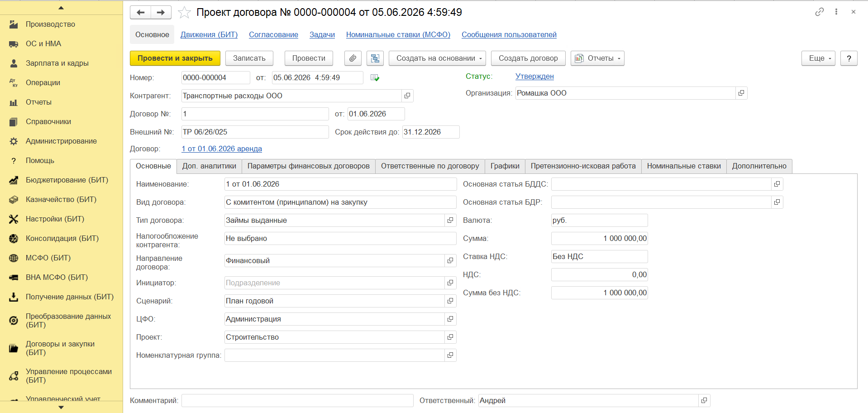Open the Помощь question mark icon
This screenshot has width=868, height=413.
pos(14,161)
